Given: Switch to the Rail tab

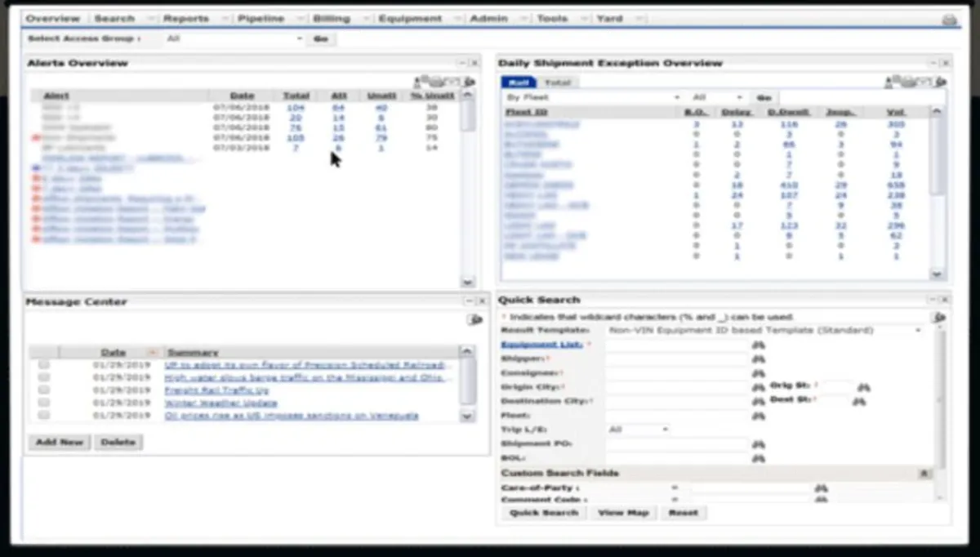Looking at the screenshot, I should coord(519,82).
